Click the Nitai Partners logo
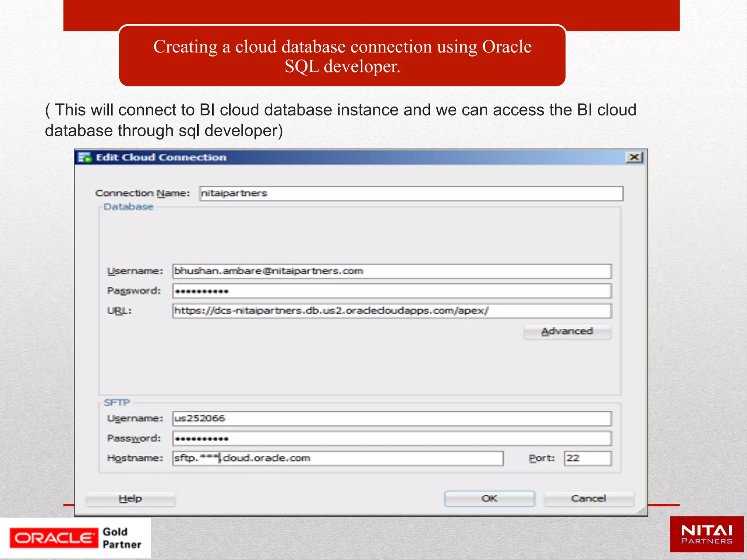The height and width of the screenshot is (560, 747). coord(707,534)
